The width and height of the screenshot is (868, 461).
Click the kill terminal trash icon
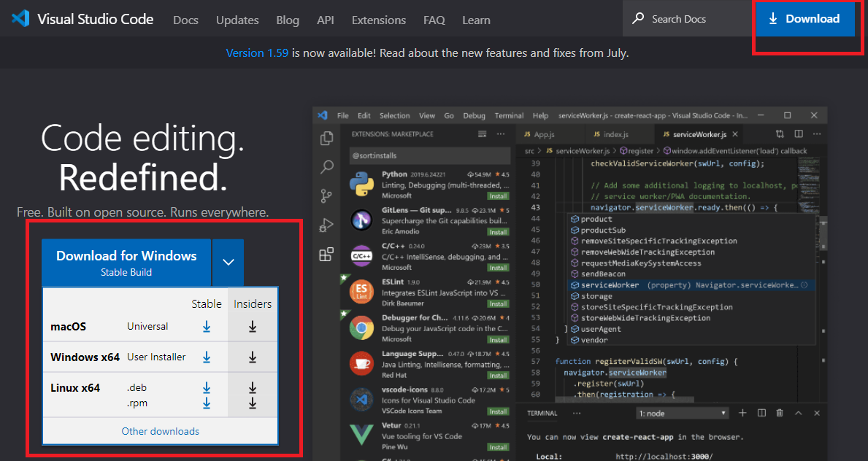(x=780, y=413)
